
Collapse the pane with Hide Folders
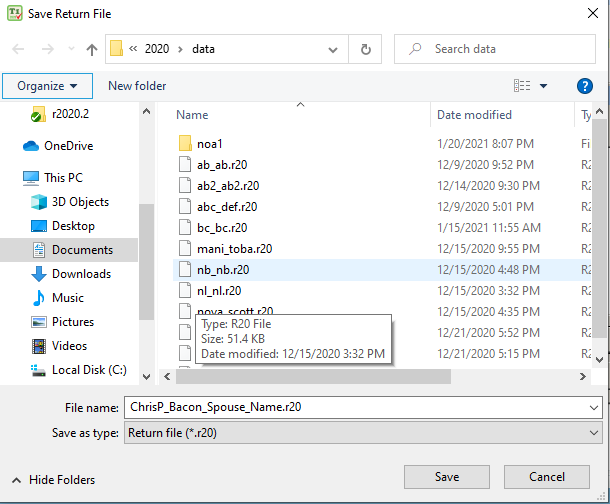(55, 479)
